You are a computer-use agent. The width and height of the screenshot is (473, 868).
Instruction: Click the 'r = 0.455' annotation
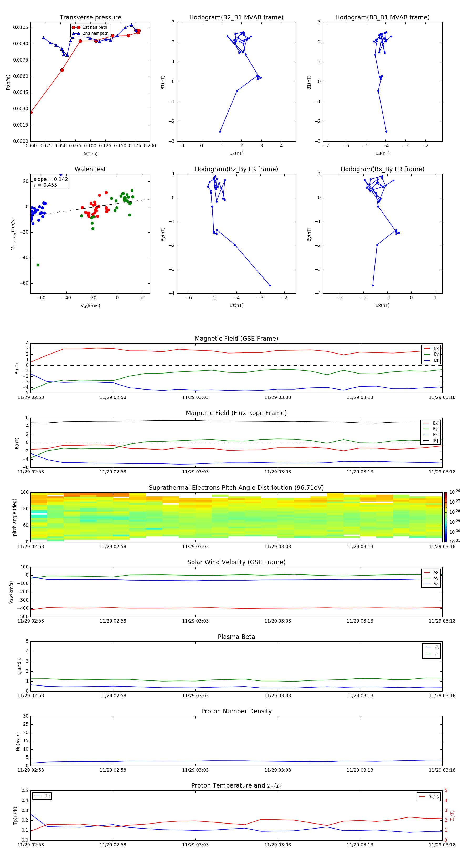(45, 185)
